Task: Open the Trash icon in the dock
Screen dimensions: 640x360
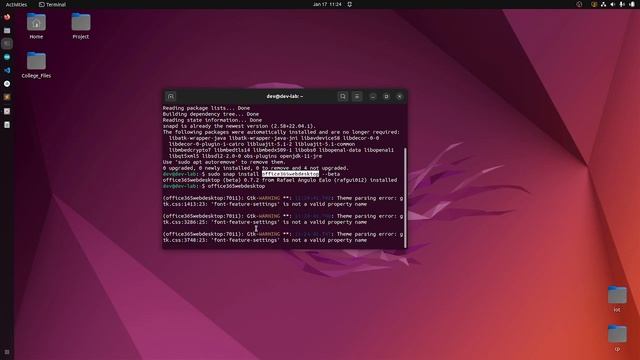Action: coord(7,125)
